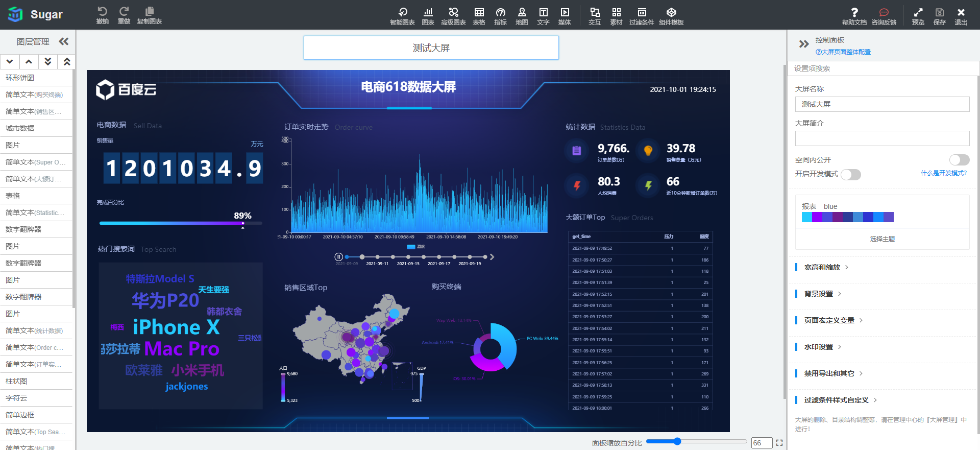Open the 过滤条件 filter conditions tool
Screen dimensions: 980x450
[x=642, y=16]
